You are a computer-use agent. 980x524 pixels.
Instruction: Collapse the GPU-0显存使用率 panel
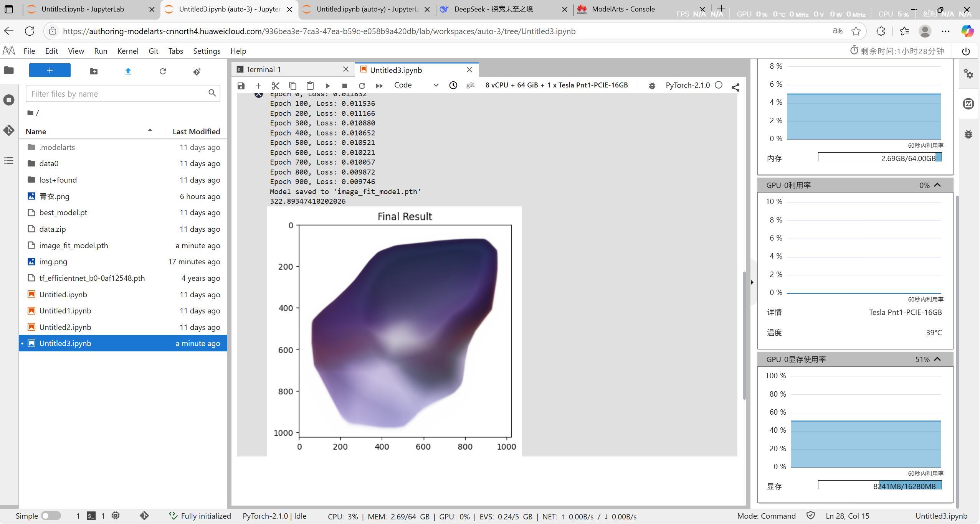click(x=937, y=359)
